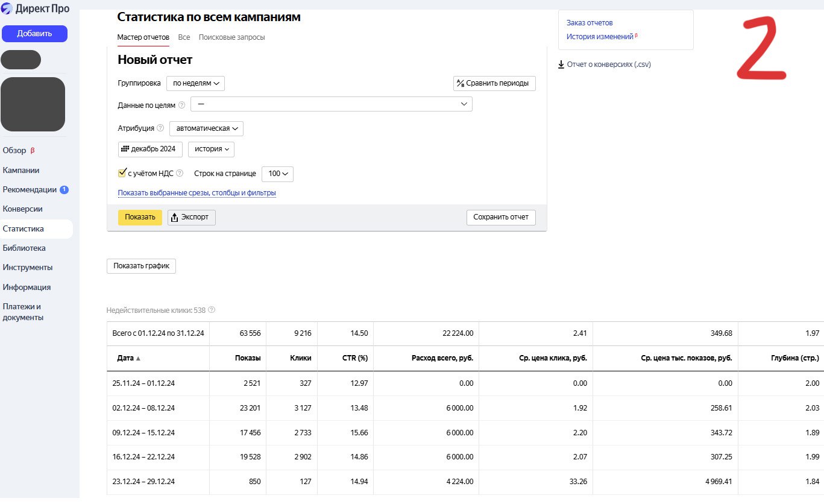Click the Показать график button

click(142, 266)
